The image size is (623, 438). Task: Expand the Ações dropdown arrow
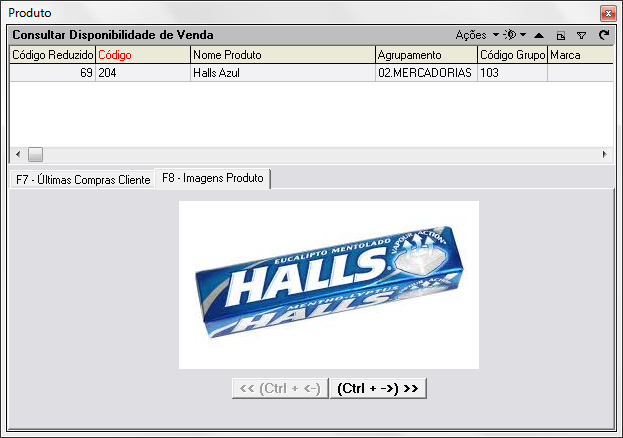coord(496,35)
